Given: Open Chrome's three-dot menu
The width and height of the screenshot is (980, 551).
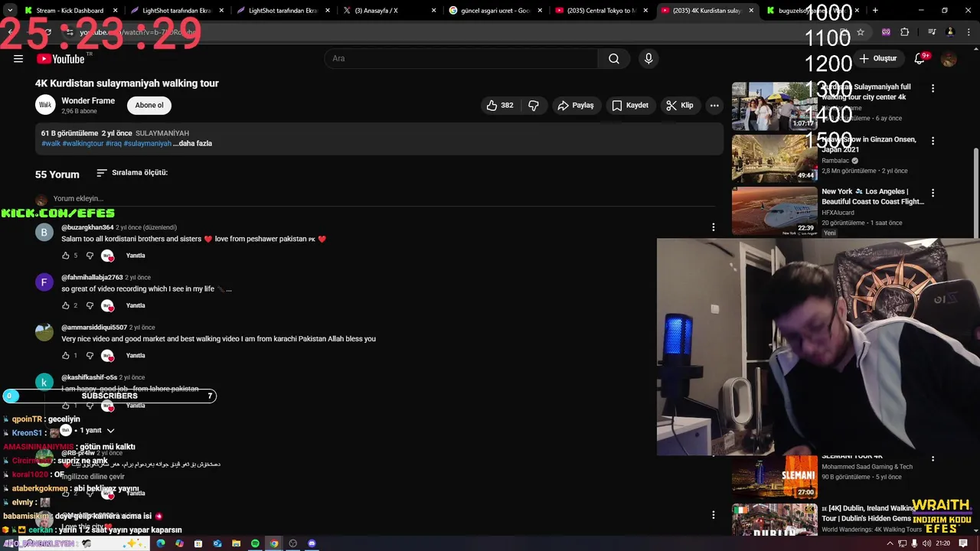Looking at the screenshot, I should [969, 32].
